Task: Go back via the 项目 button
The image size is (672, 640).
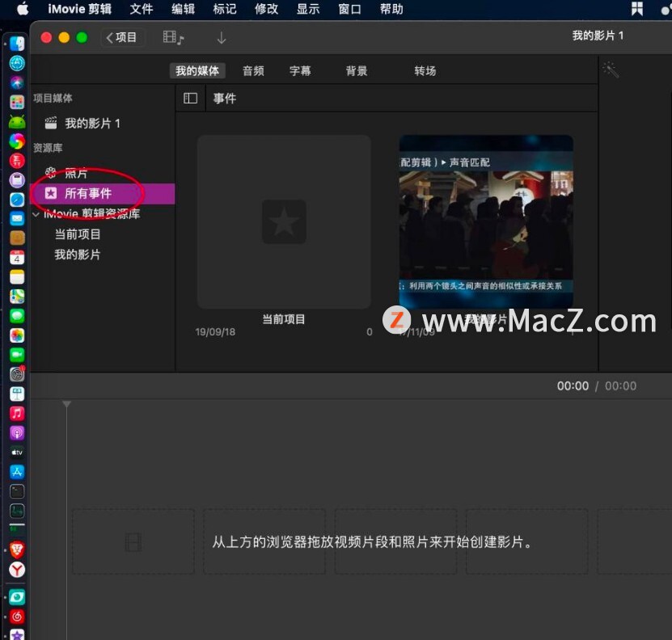Action: tap(122, 37)
